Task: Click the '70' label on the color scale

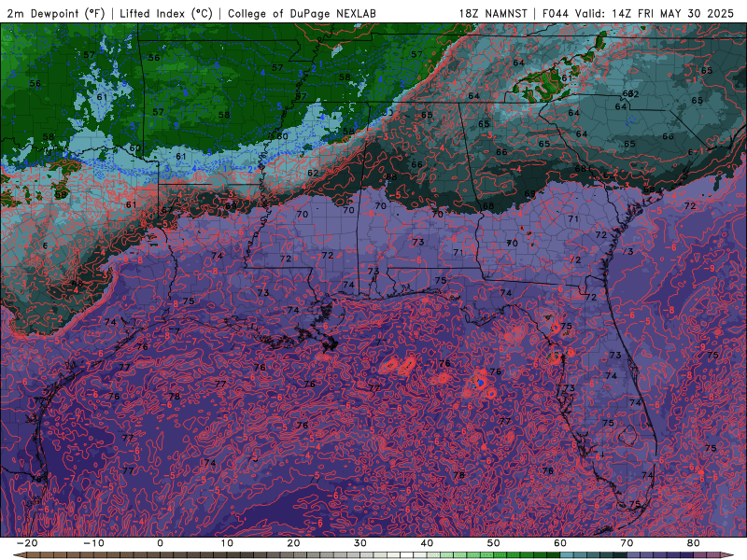Action: (x=627, y=543)
